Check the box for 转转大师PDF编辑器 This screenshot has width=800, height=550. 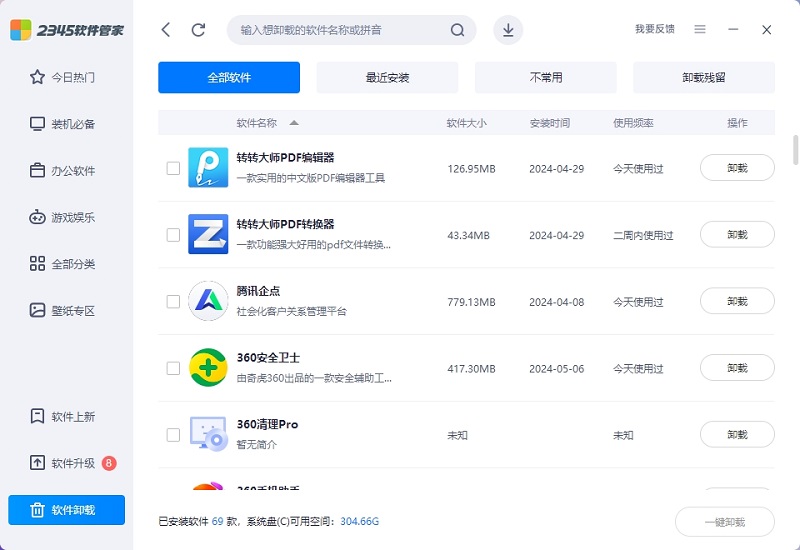(173, 168)
